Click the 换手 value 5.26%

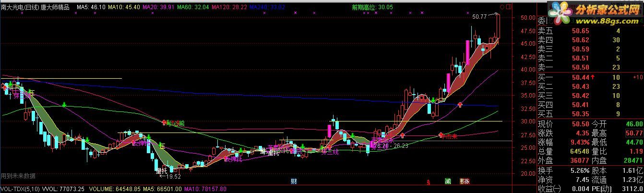579,169
